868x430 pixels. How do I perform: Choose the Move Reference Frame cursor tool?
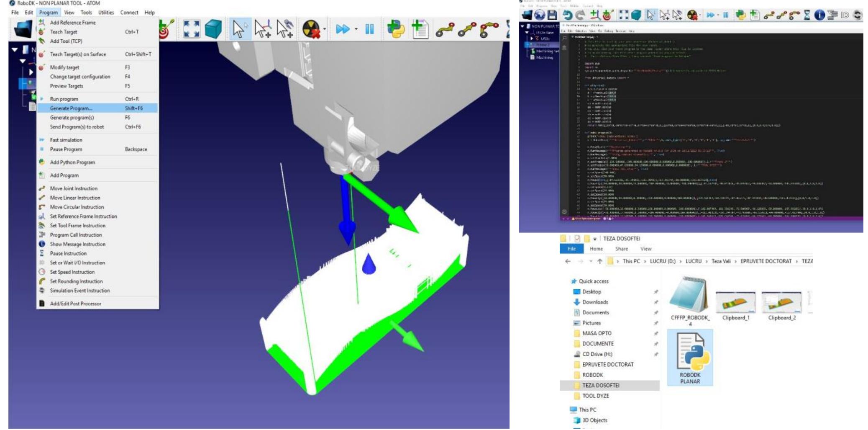coord(263,29)
